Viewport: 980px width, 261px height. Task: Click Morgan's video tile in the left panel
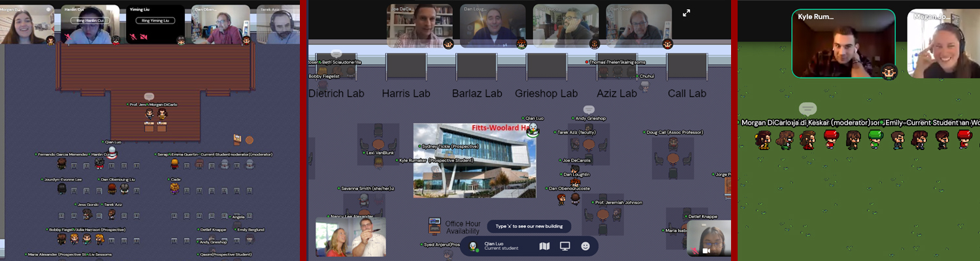[27, 25]
